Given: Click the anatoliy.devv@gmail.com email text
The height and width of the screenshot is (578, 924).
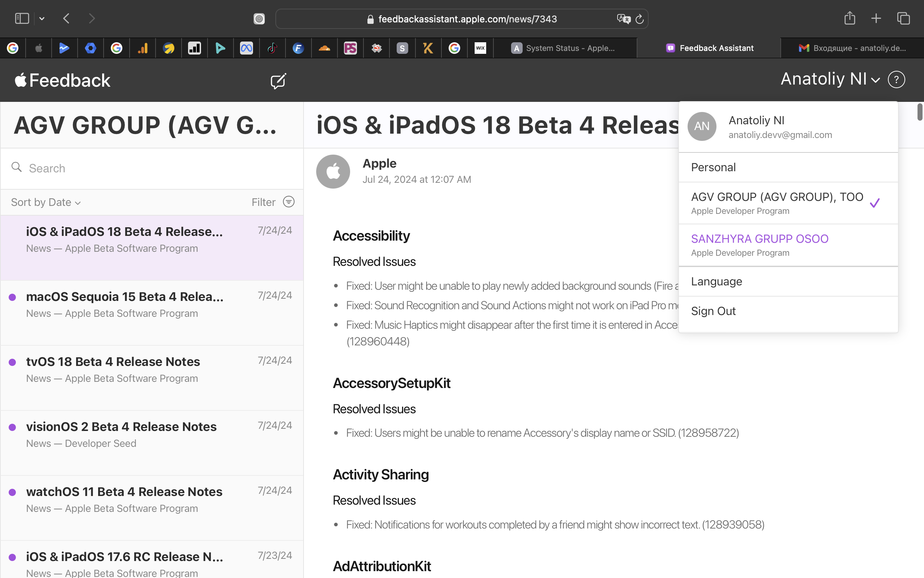Looking at the screenshot, I should coord(780,135).
